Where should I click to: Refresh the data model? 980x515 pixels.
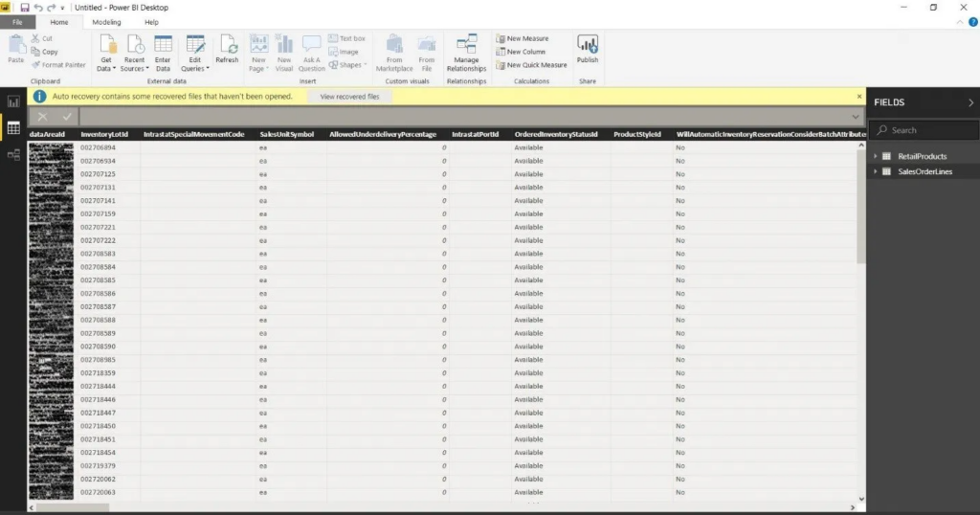coord(227,50)
